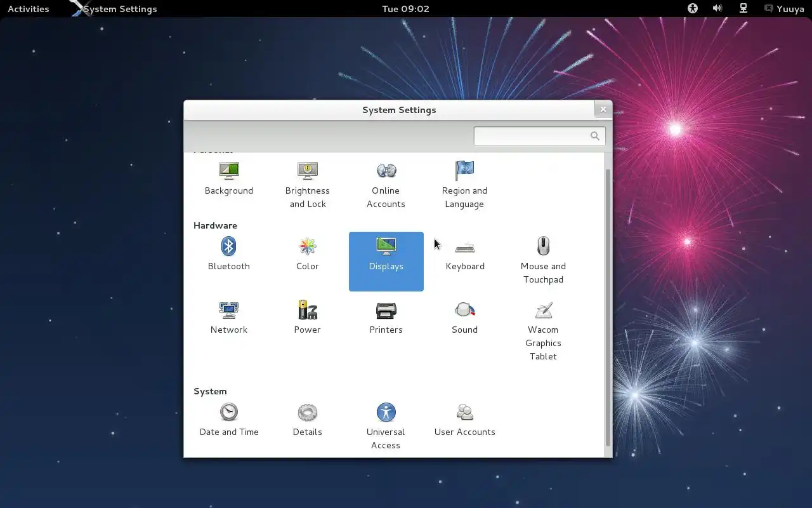Screen dimensions: 812x508
Task: Open the Network settings panel
Action: [x=229, y=317]
